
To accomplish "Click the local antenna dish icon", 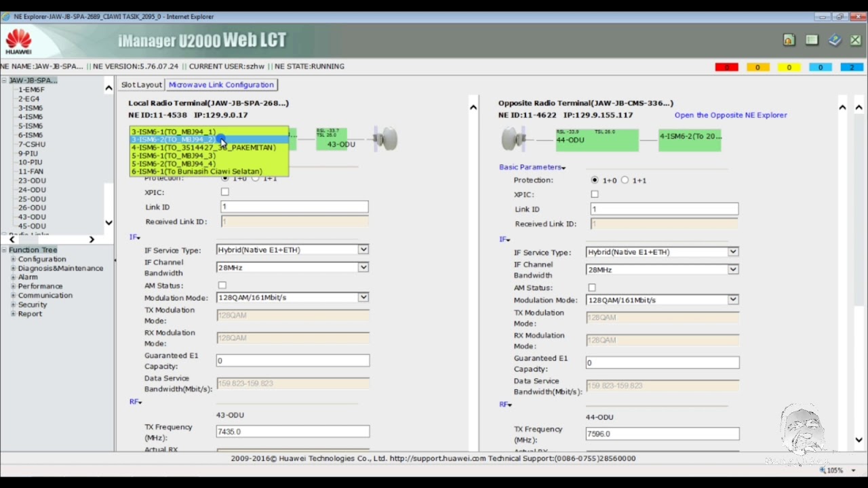I will tap(385, 139).
